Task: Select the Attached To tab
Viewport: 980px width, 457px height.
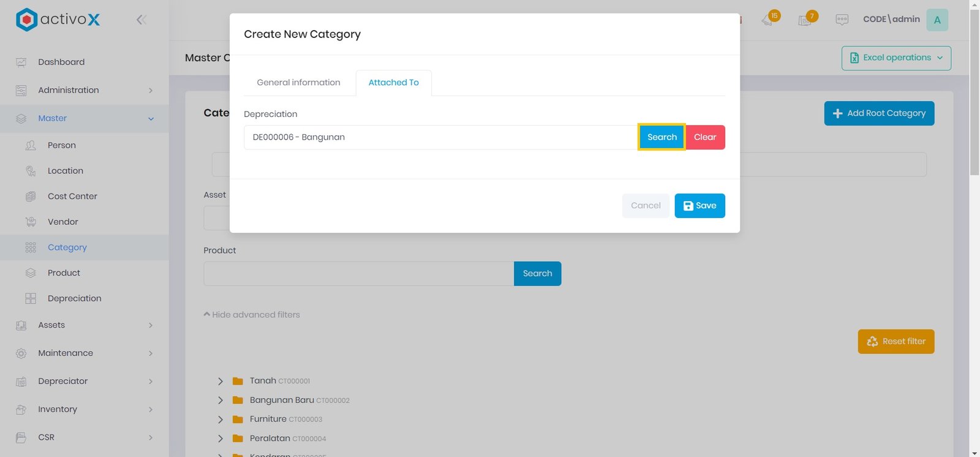Action: [x=393, y=83]
